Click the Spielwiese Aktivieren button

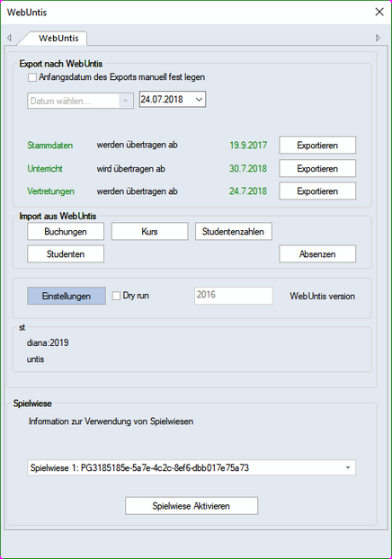[x=192, y=506]
